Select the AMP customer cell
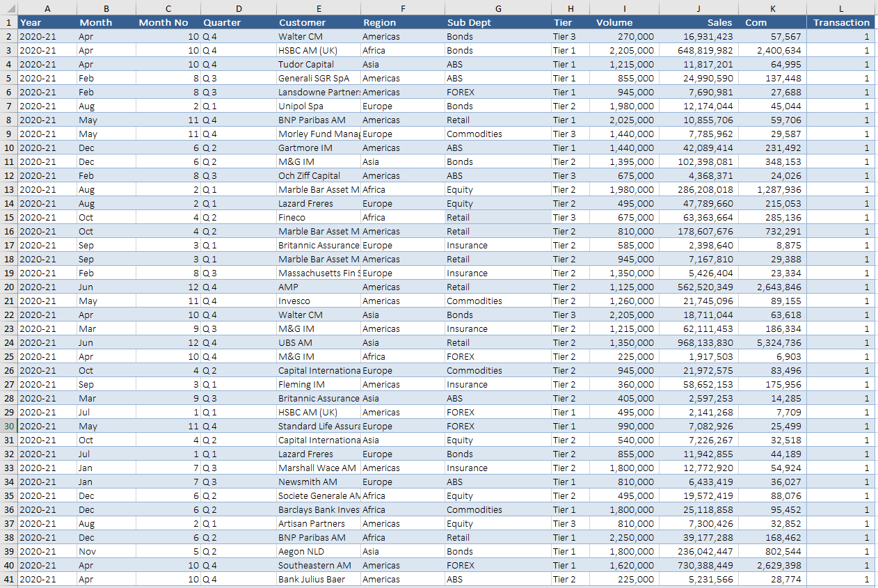 tap(318, 287)
